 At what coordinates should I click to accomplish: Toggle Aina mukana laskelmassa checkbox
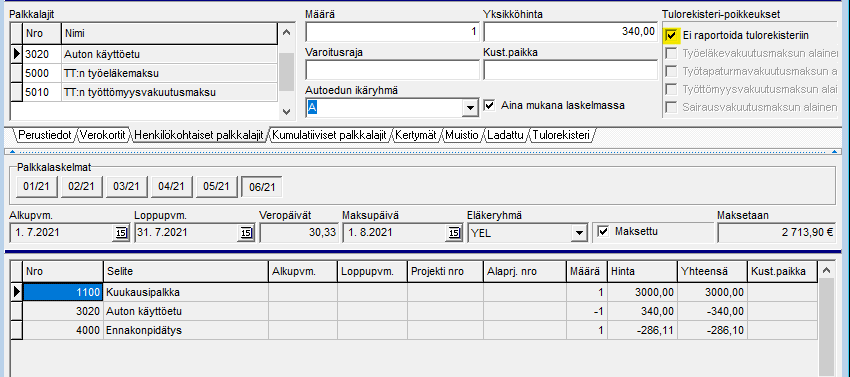(490, 105)
